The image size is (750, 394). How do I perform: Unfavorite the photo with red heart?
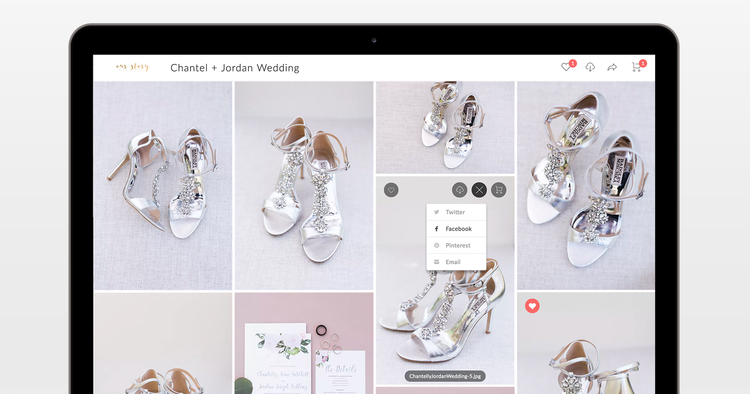coord(532,306)
